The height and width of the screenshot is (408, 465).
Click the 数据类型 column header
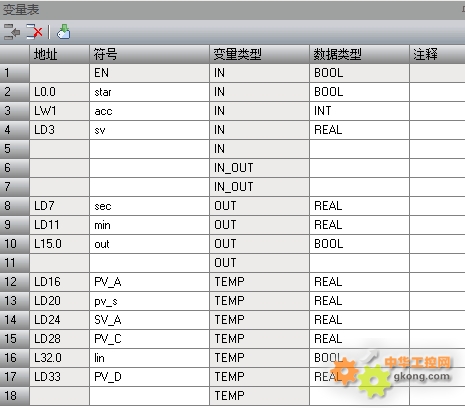click(359, 54)
